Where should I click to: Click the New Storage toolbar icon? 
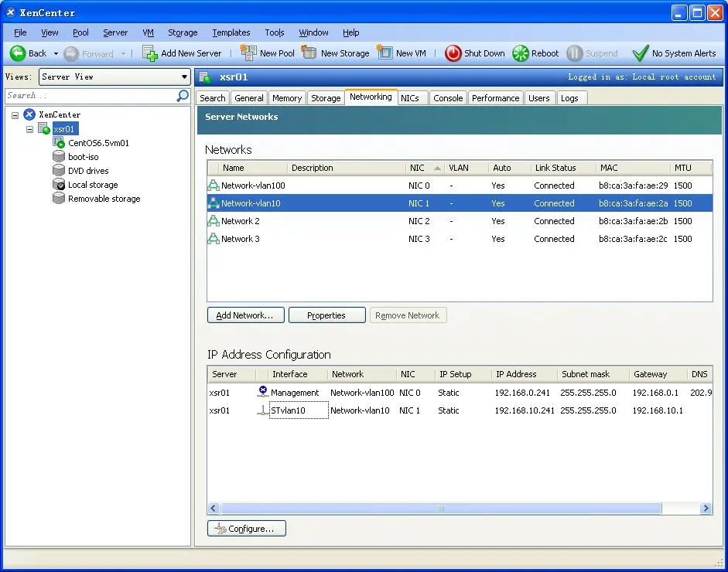coord(309,53)
